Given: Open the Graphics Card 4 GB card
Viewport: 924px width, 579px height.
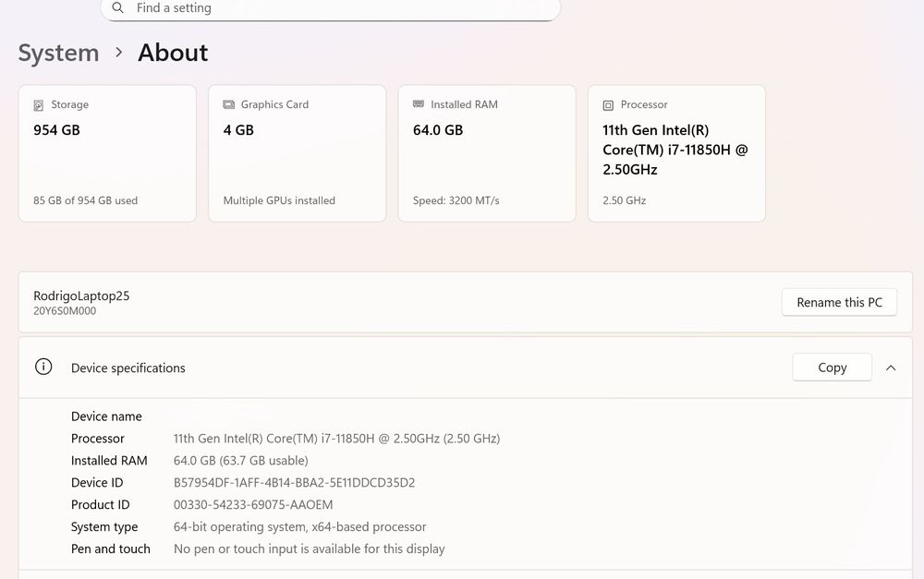Looking at the screenshot, I should pos(297,153).
